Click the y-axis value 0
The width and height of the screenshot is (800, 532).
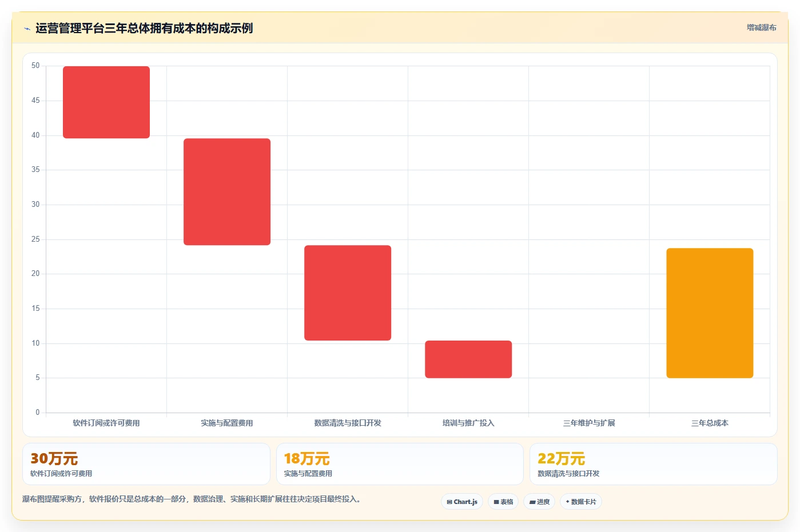click(x=38, y=413)
